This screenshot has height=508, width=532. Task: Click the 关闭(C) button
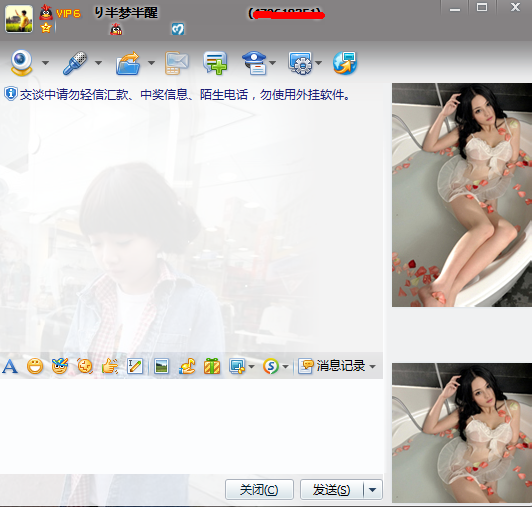click(x=259, y=489)
